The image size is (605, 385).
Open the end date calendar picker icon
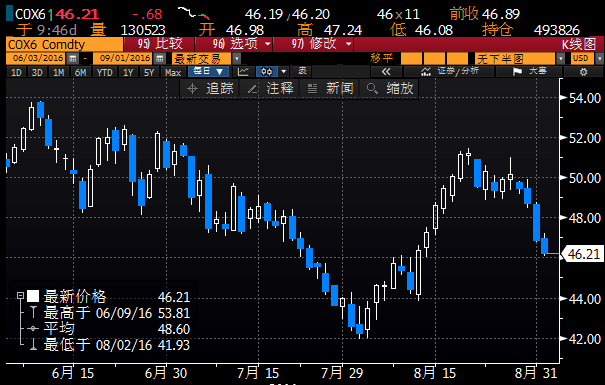coord(159,59)
